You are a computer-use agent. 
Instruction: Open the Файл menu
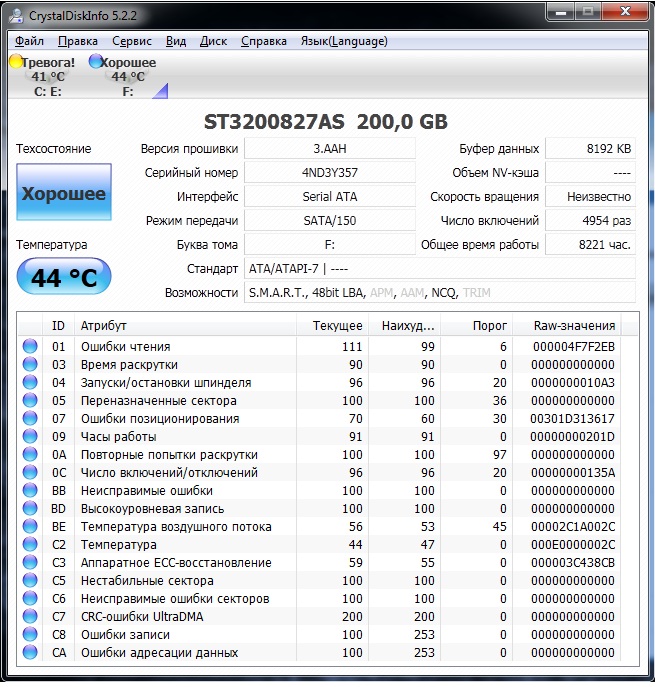[30, 41]
